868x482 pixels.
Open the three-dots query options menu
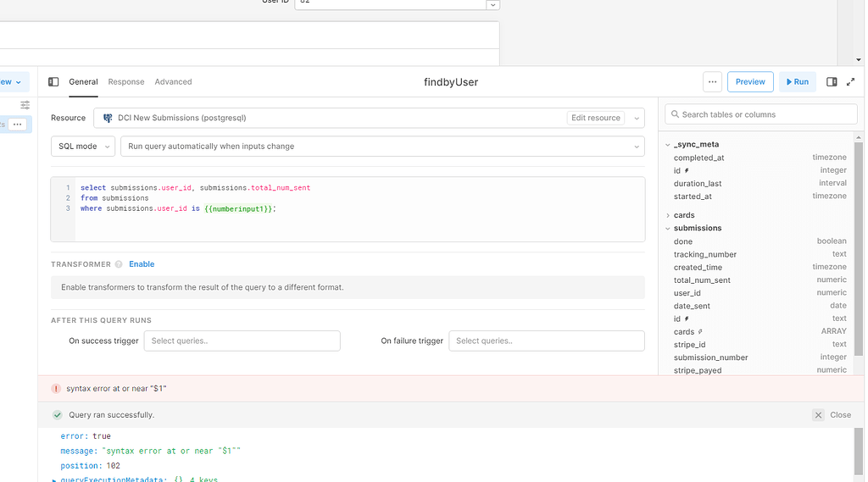click(712, 82)
